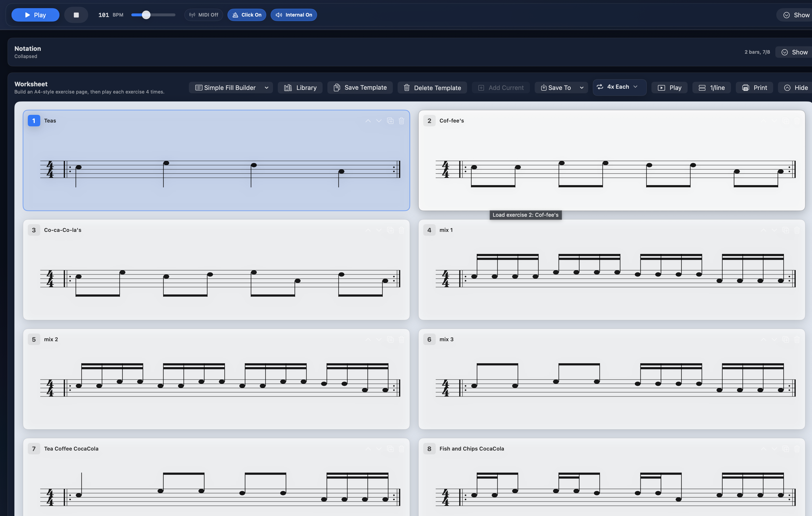Move the Co-ca-Co-la's exercise up
This screenshot has height=516, width=812.
pyautogui.click(x=368, y=230)
